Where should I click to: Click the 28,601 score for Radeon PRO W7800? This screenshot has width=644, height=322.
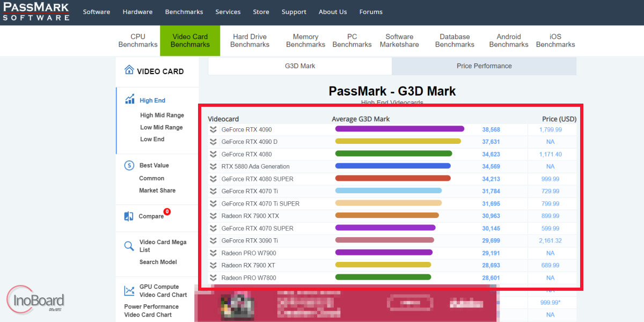point(491,277)
